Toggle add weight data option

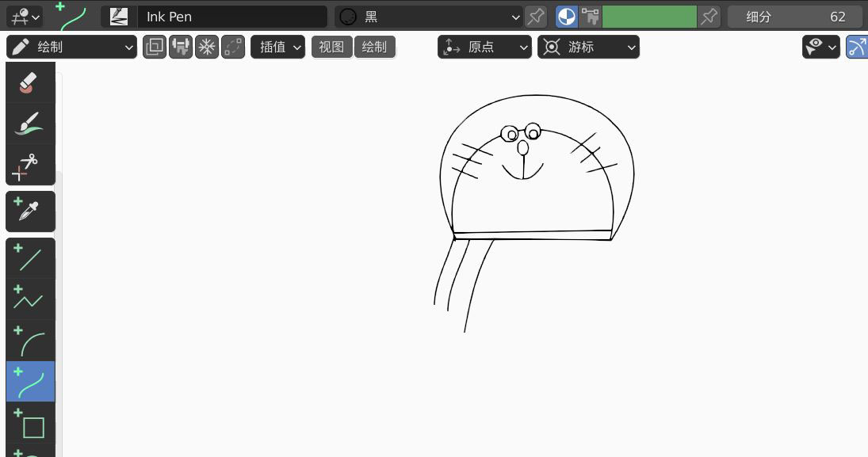(181, 47)
